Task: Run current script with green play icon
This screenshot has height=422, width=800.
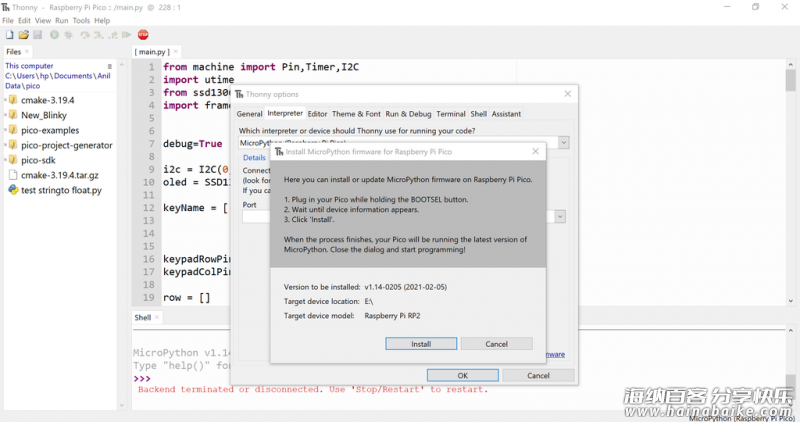Action: click(54, 35)
